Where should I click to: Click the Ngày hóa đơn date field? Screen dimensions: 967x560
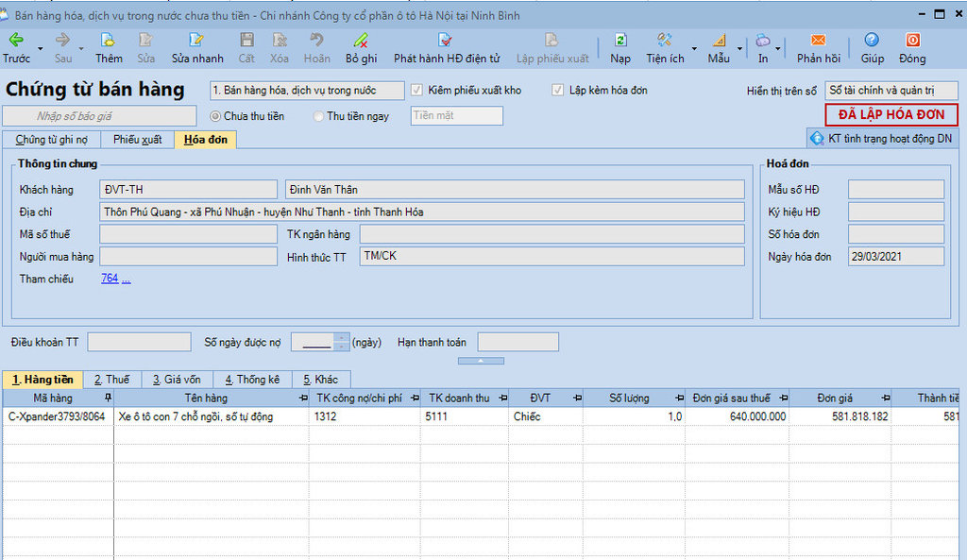click(x=896, y=256)
